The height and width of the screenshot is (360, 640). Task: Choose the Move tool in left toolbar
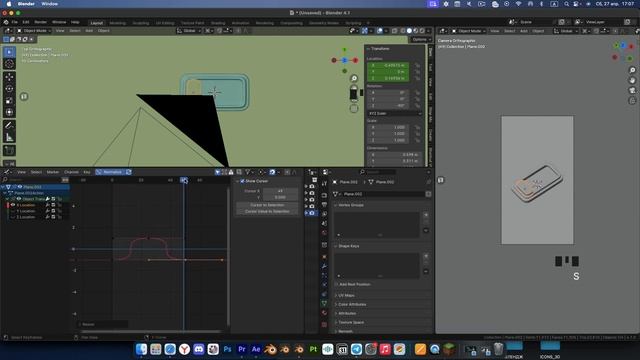click(9, 77)
